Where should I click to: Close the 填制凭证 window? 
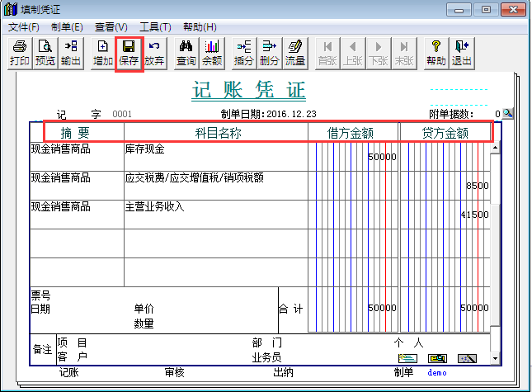(513, 10)
